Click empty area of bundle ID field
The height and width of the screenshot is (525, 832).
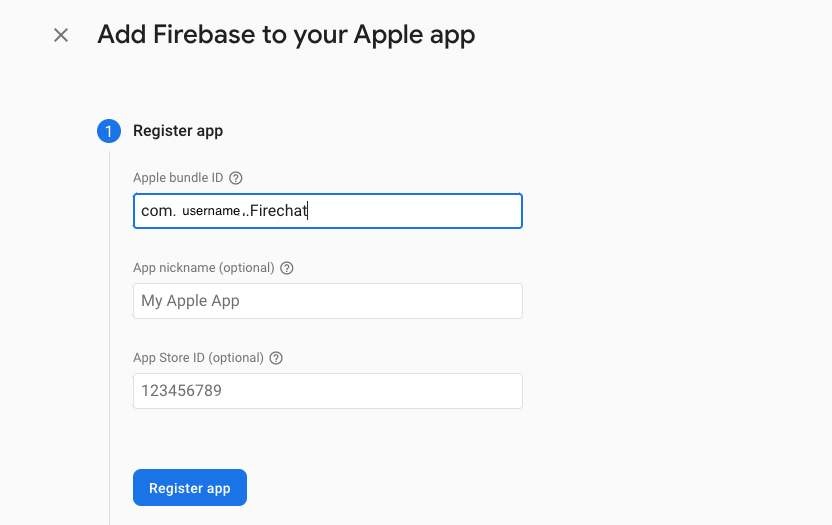[414, 211]
